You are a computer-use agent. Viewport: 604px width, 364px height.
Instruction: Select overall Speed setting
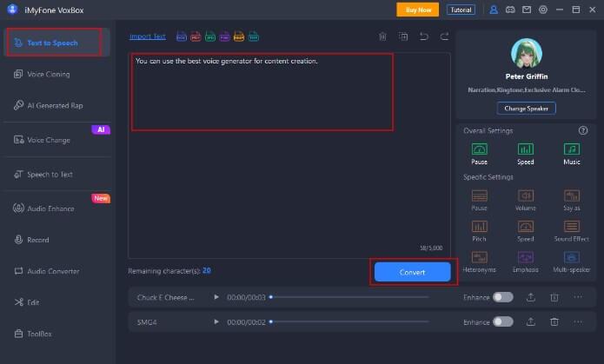526,154
